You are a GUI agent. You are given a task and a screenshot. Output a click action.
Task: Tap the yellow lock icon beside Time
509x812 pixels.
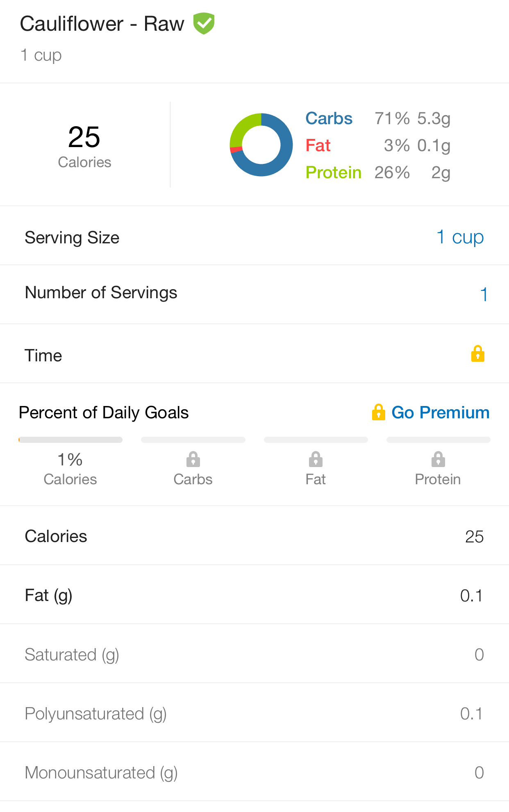(x=477, y=354)
